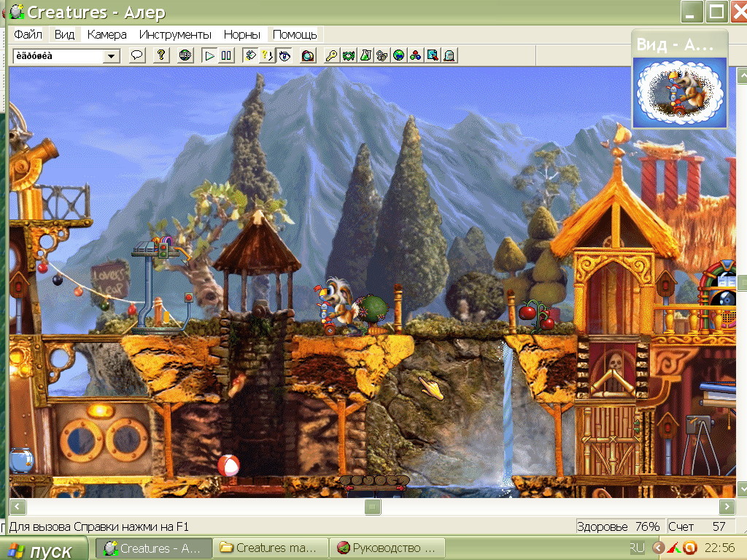Click the camera snapshot toolbar icon

309,55
